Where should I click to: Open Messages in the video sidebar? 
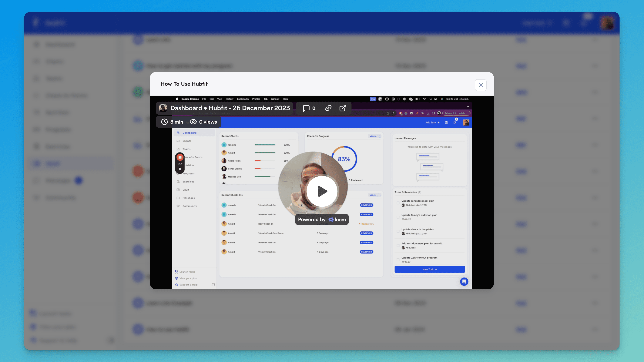(188, 198)
